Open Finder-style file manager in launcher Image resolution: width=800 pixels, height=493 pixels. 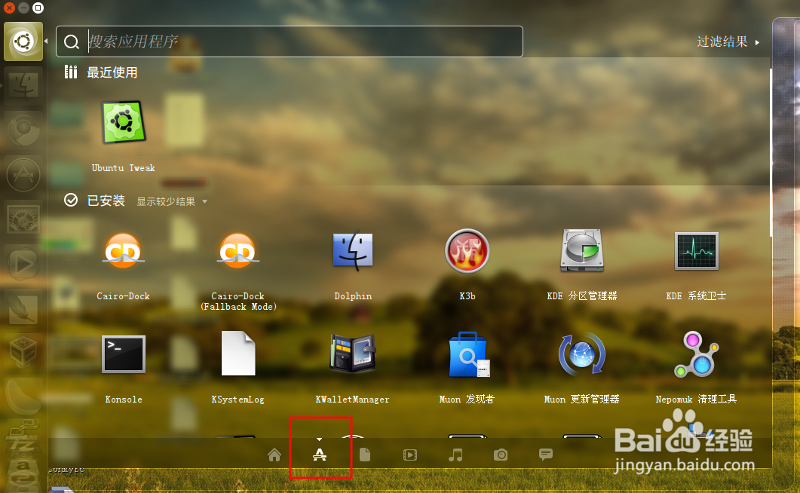tap(23, 85)
